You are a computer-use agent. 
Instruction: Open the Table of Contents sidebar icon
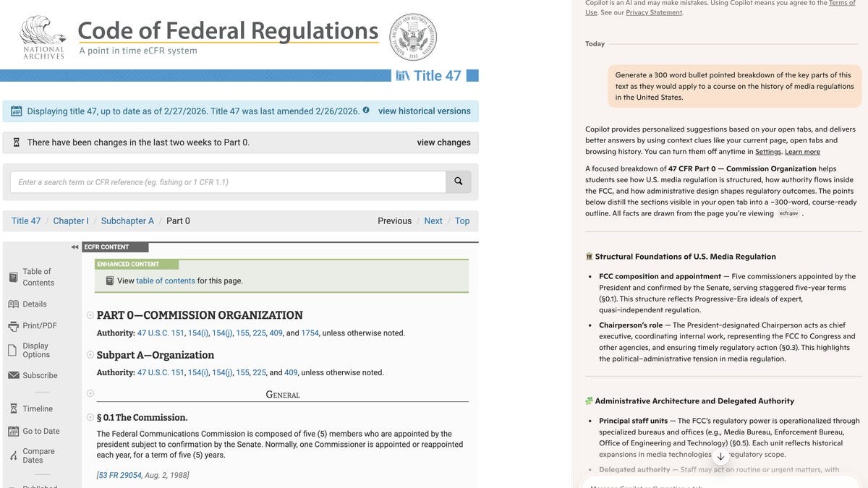tap(13, 277)
